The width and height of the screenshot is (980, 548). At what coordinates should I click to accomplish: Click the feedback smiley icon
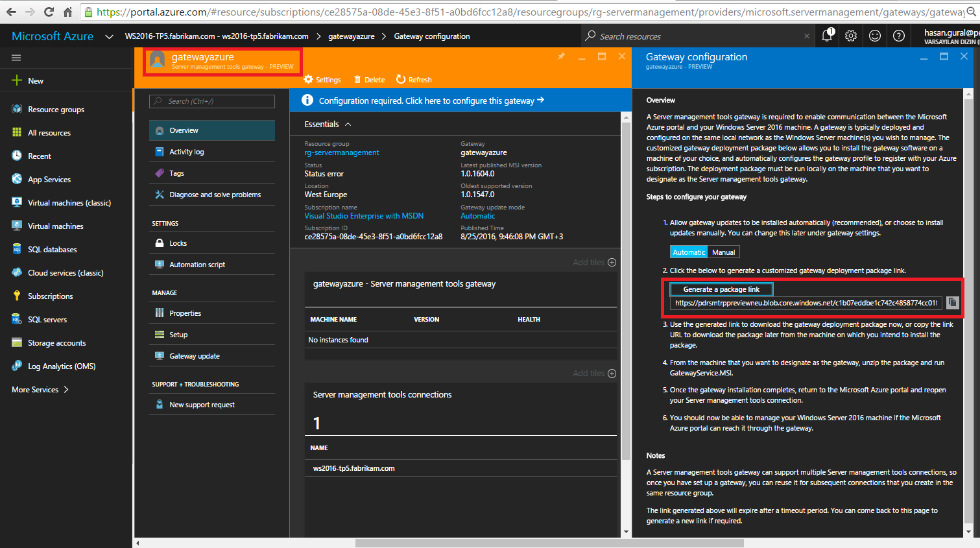pyautogui.click(x=875, y=36)
